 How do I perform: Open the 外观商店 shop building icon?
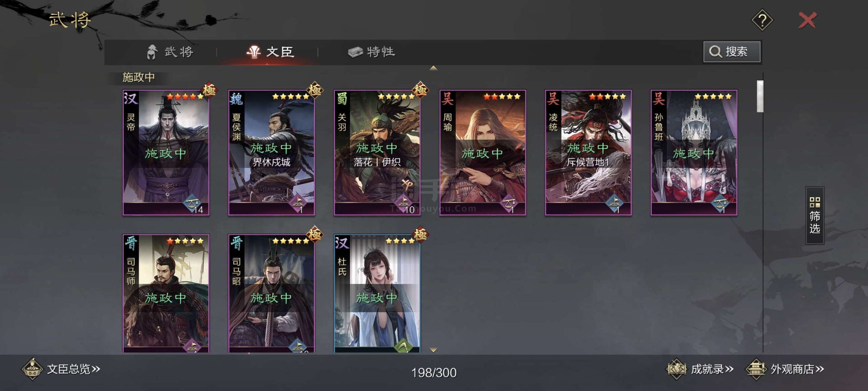coord(756,369)
